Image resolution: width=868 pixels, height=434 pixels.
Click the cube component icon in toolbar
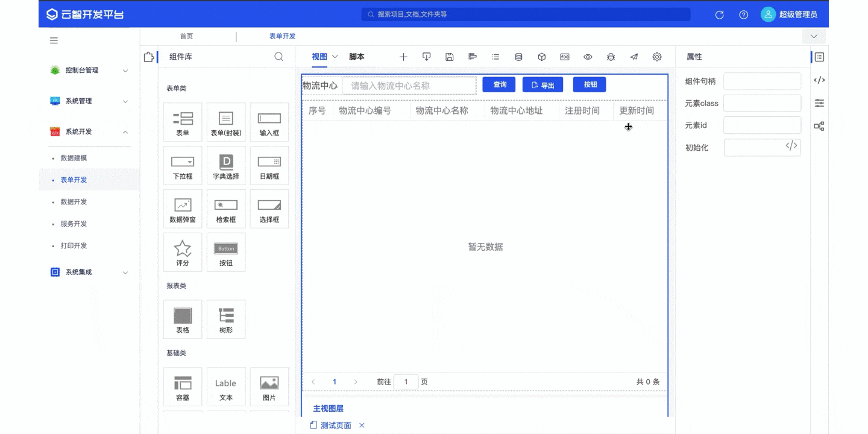541,57
